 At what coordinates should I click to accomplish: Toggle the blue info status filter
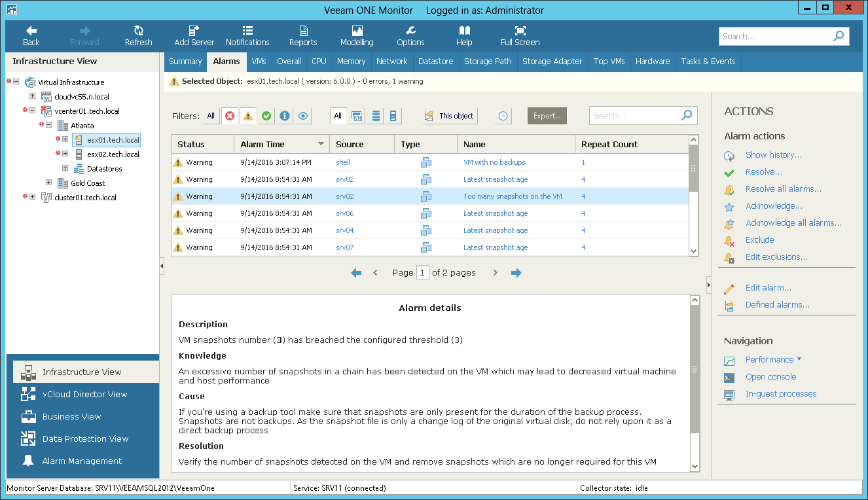(x=285, y=116)
